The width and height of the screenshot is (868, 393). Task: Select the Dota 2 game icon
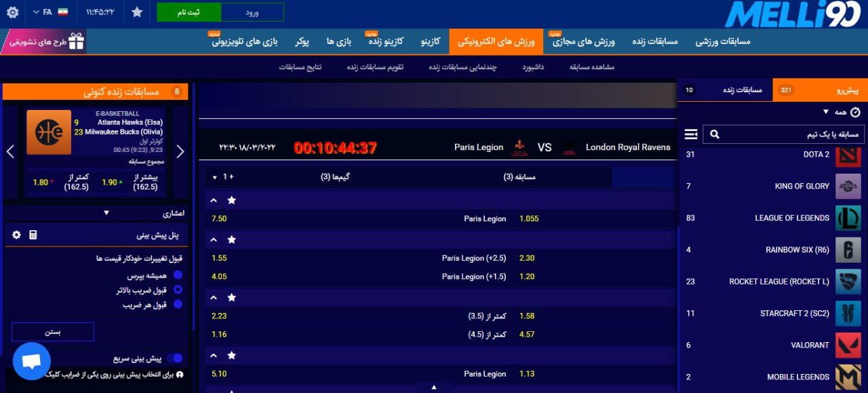coord(848,155)
